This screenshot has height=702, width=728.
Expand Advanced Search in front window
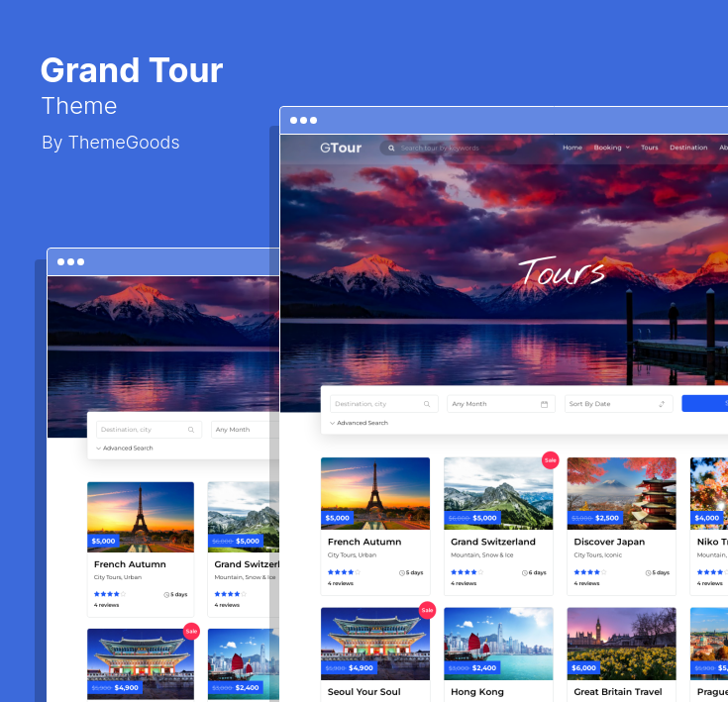[x=359, y=423]
